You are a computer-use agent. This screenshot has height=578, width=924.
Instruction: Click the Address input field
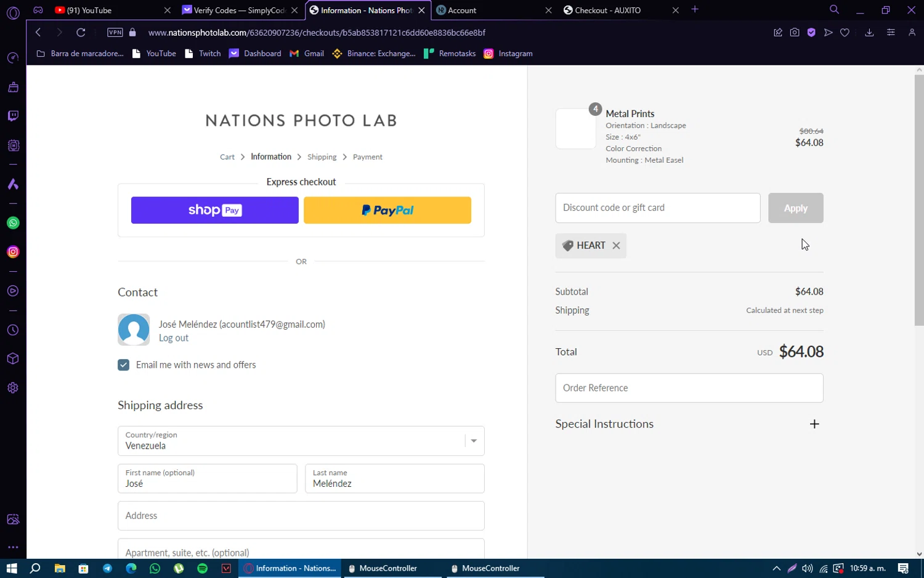click(x=301, y=516)
